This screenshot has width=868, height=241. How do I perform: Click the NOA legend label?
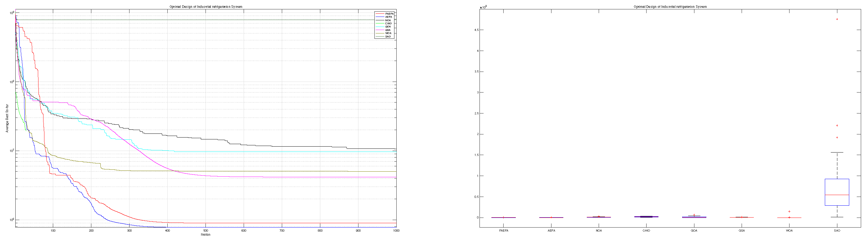click(388, 20)
